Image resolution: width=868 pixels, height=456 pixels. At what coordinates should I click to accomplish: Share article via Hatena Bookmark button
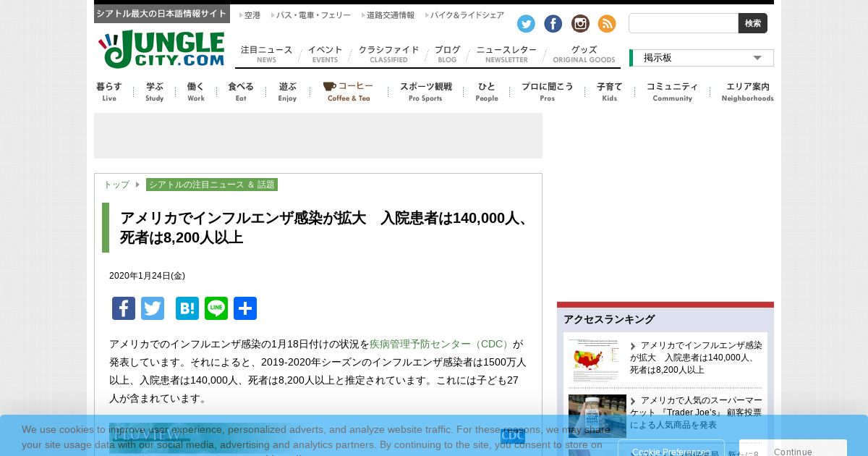187,308
